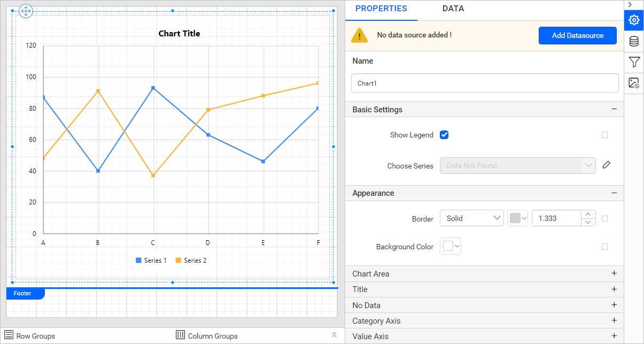The height and width of the screenshot is (344, 644).
Task: Click the Column Groups icon in the status bar
Action: tap(180, 335)
